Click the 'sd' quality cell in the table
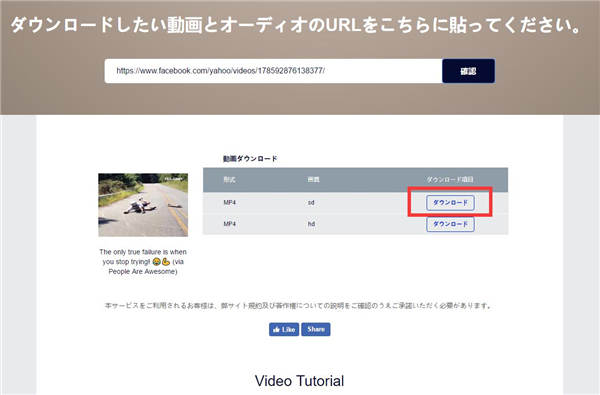600x395 pixels. point(311,202)
